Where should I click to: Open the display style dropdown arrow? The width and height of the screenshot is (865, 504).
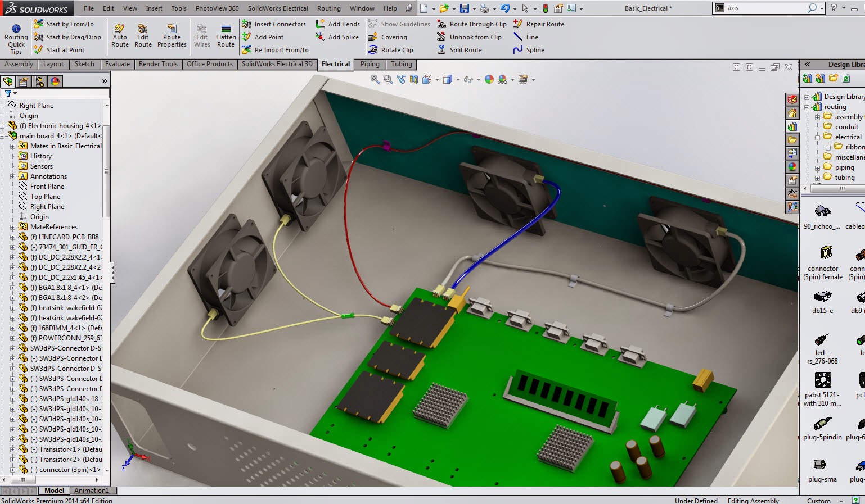(x=459, y=79)
